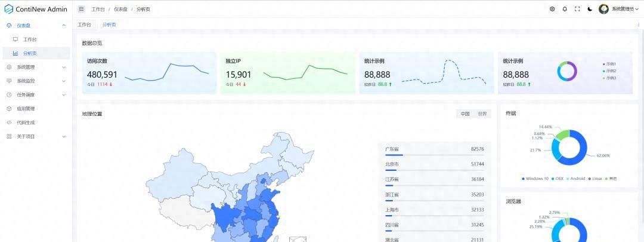Click the 系统管理 gear icon
The height and width of the screenshot is (242, 644).
(9, 67)
